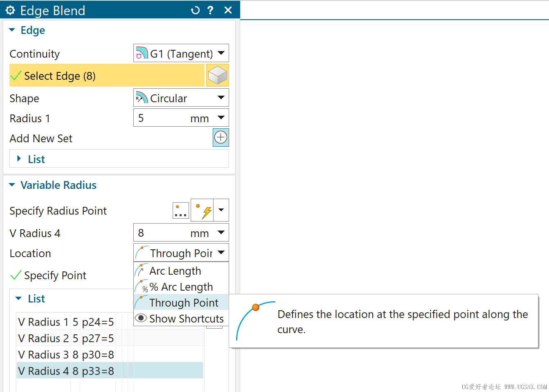Viewport: 549px width, 392px height.
Task: Open the Radius 1 mm options arrow
Action: [x=221, y=118]
